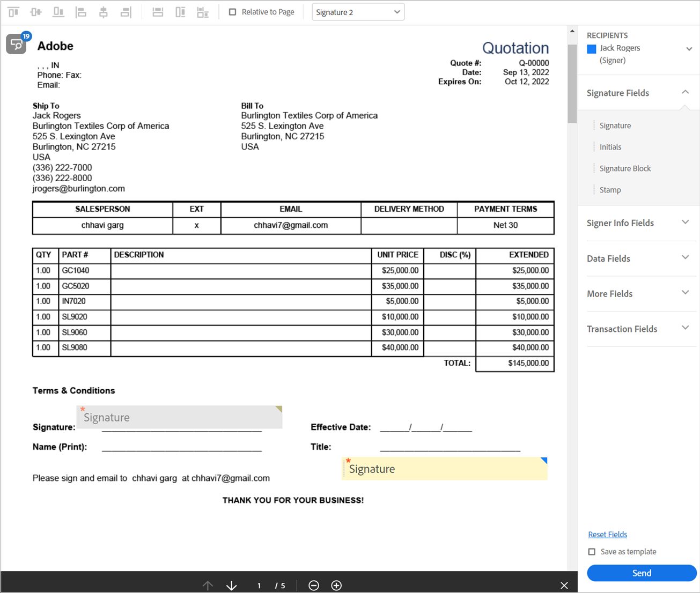Expand Signer Info Fields section
Screen dimensions: 700x593
pos(685,223)
